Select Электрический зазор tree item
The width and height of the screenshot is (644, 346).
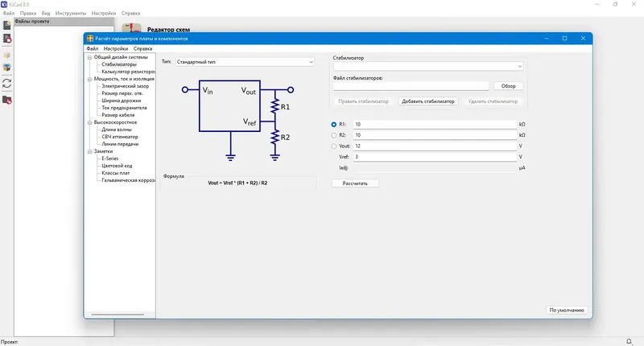point(126,86)
